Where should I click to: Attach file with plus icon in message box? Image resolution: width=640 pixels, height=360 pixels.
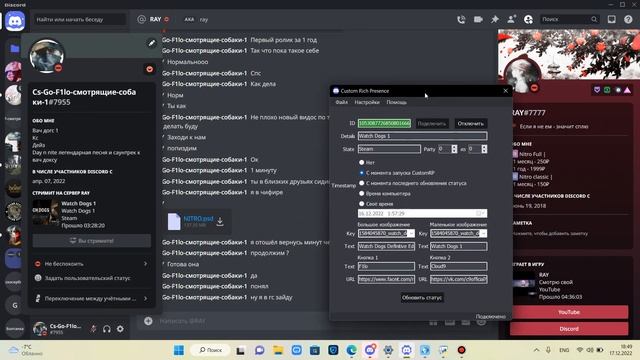click(x=148, y=321)
